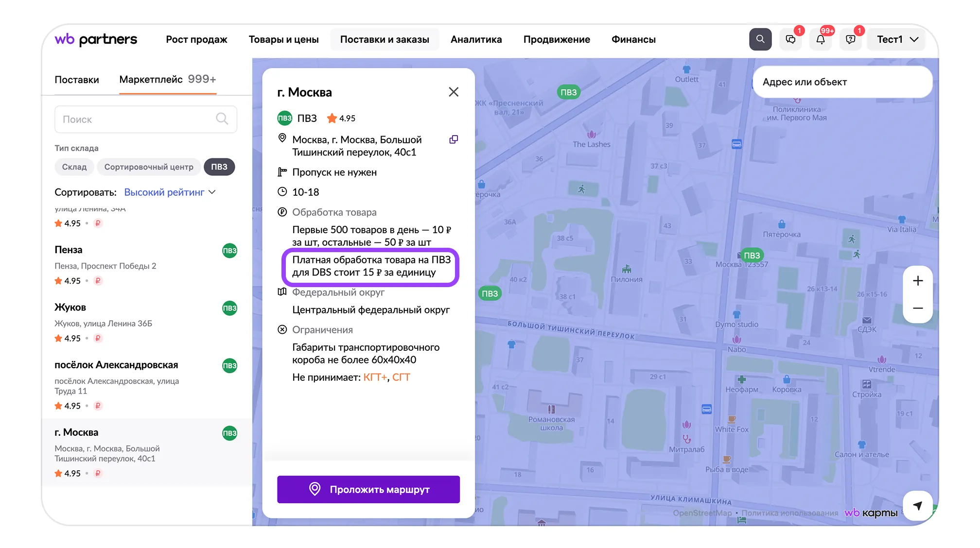Open the Политика использования link
The height and width of the screenshot is (548, 980).
(x=789, y=513)
